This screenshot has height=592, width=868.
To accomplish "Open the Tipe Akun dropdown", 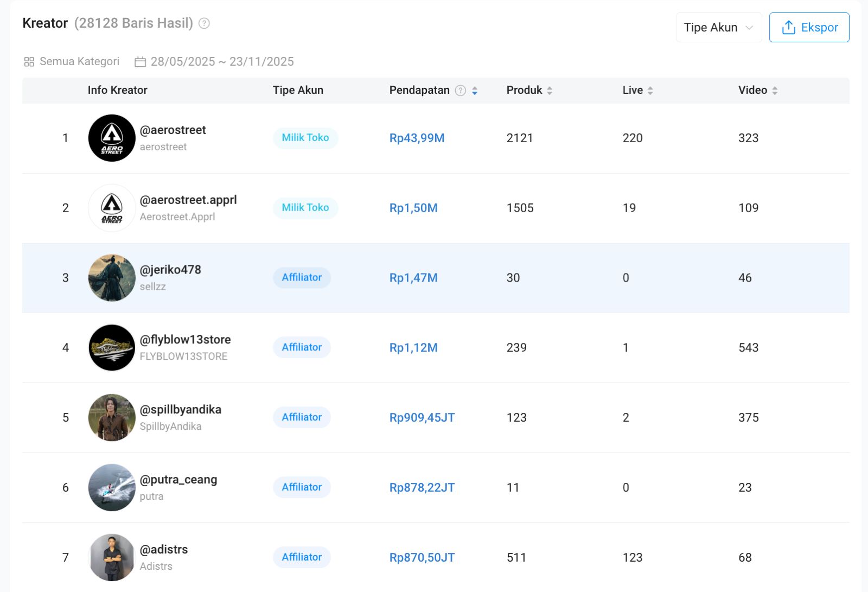I will [718, 28].
